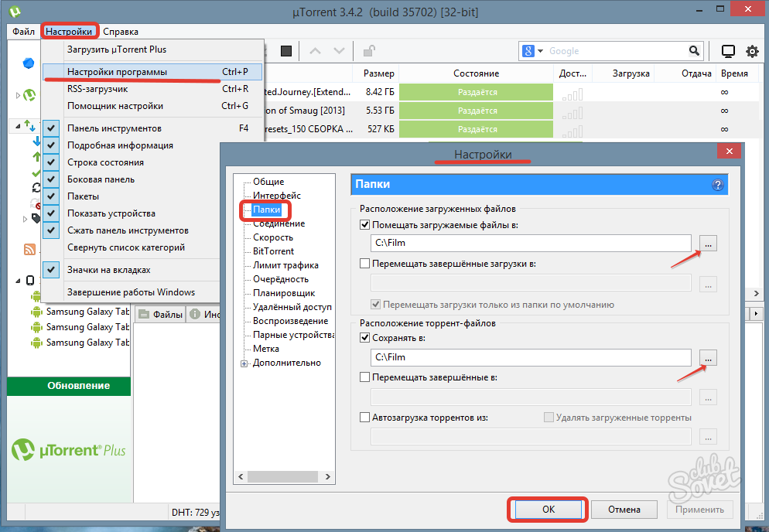This screenshot has height=532, width=769.
Task: Expand the green µTorrent sidebar node
Action: pos(18,95)
